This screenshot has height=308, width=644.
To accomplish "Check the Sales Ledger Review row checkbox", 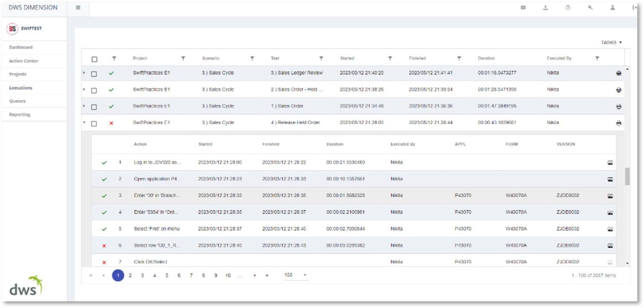I will (94, 74).
